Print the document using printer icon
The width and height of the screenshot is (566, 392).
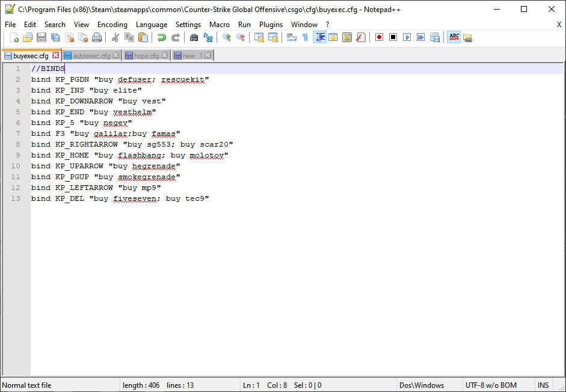[x=97, y=37]
